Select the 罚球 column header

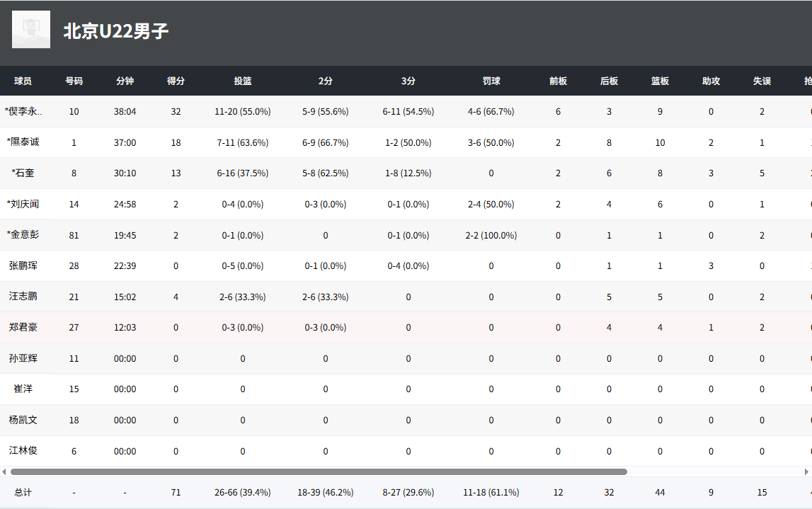click(491, 81)
